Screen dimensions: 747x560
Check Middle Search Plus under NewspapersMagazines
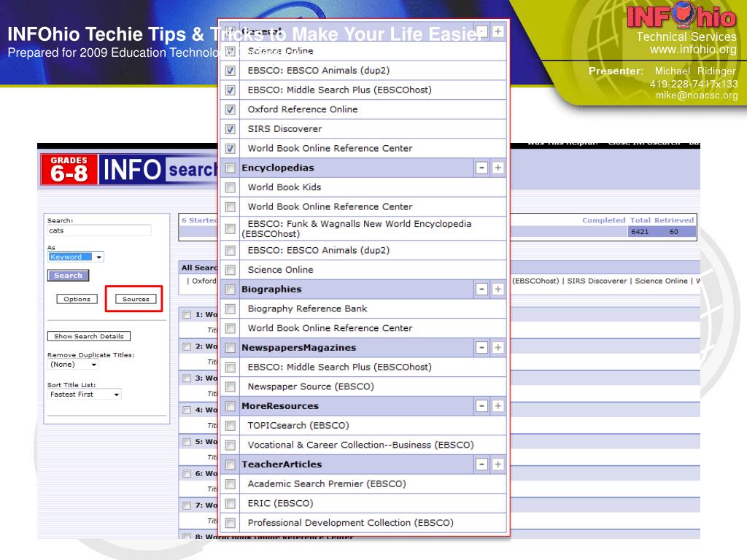[230, 367]
